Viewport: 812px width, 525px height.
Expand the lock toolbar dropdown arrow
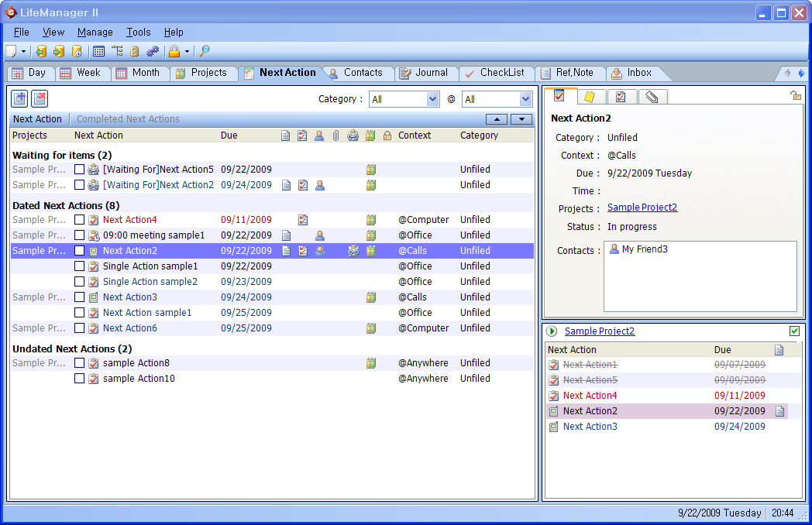click(x=187, y=51)
